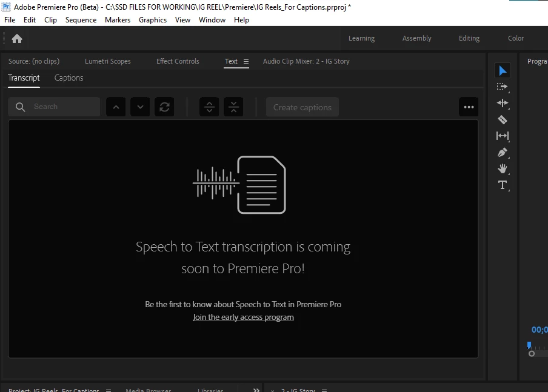The height and width of the screenshot is (392, 548).
Task: Click the Program monitor playhead marker
Action: 529,345
